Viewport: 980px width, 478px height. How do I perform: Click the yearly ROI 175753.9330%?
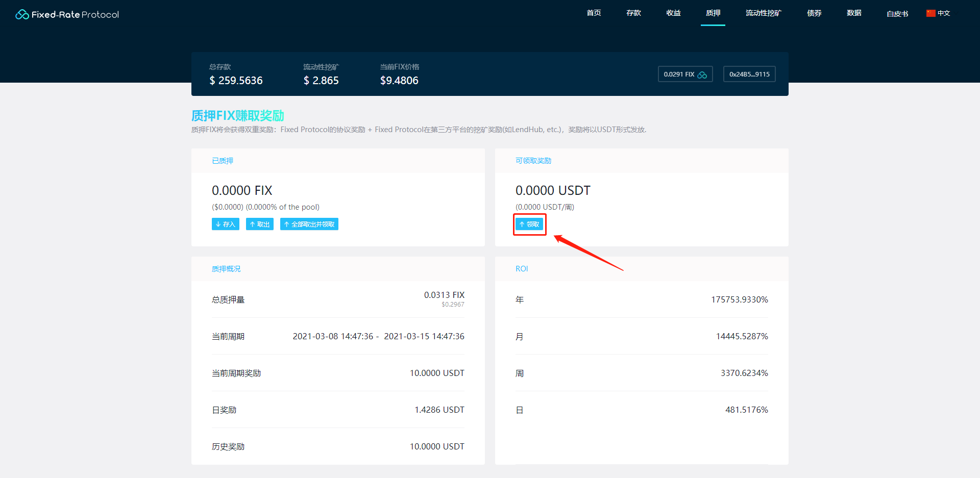(740, 299)
